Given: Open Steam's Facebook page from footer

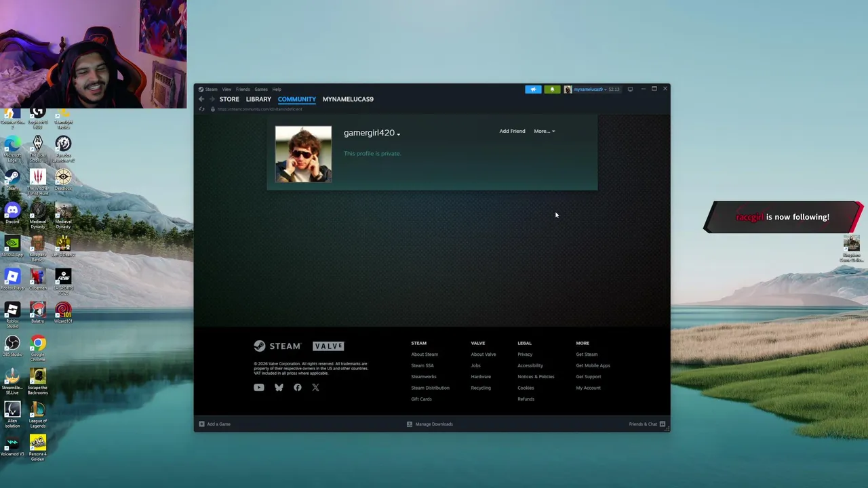Looking at the screenshot, I should pos(298,388).
